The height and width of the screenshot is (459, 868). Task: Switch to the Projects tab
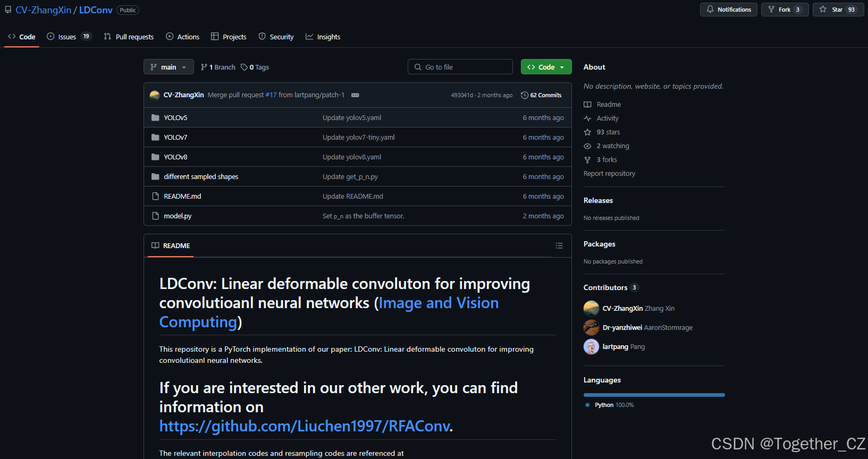click(x=229, y=37)
